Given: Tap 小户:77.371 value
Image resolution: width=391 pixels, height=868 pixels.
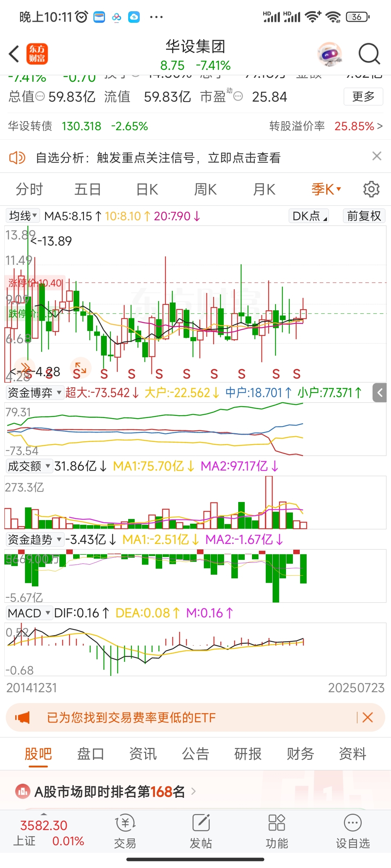Looking at the screenshot, I should [x=330, y=393].
